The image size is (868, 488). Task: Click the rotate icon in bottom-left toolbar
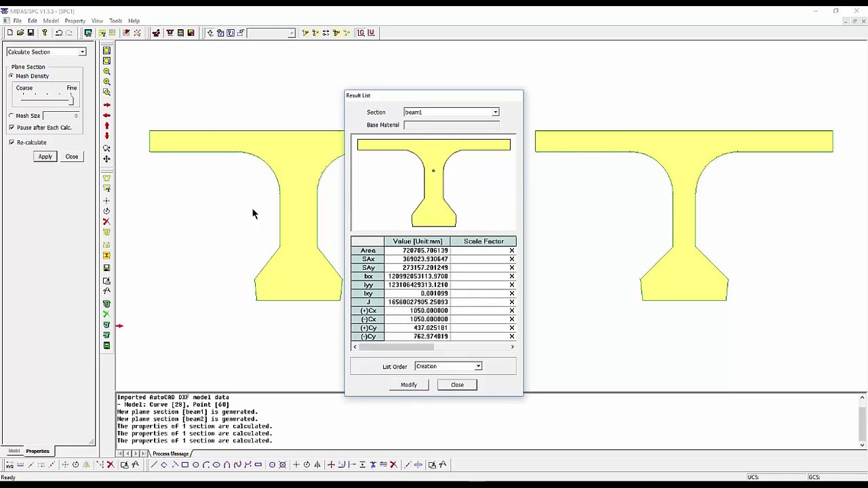[75, 465]
